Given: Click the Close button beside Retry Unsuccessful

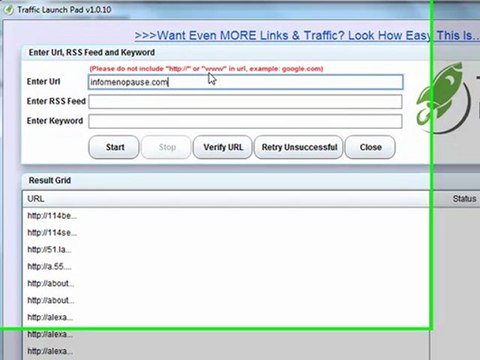Looking at the screenshot, I should click(370, 147).
